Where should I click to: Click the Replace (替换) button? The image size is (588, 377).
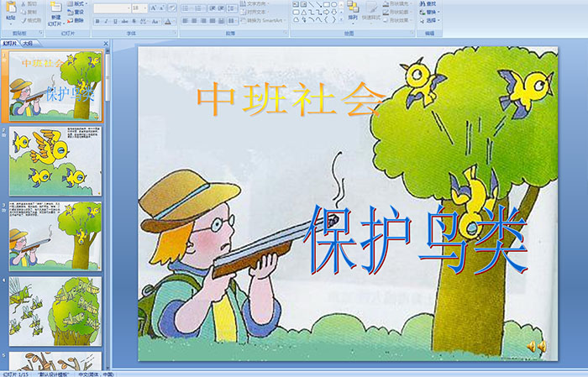(430, 13)
